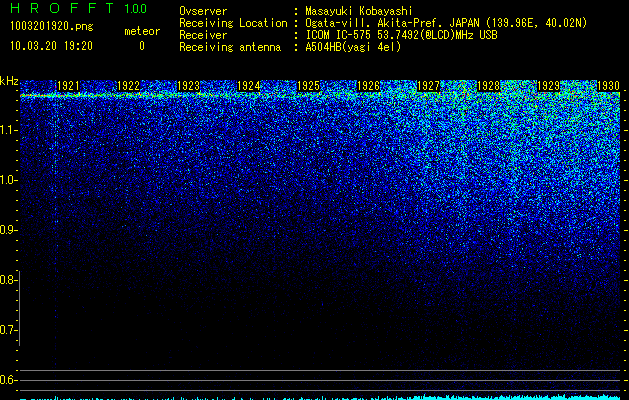Click the 1.1 frequency axis label
Screen dimensions: 629x400
coord(8,130)
